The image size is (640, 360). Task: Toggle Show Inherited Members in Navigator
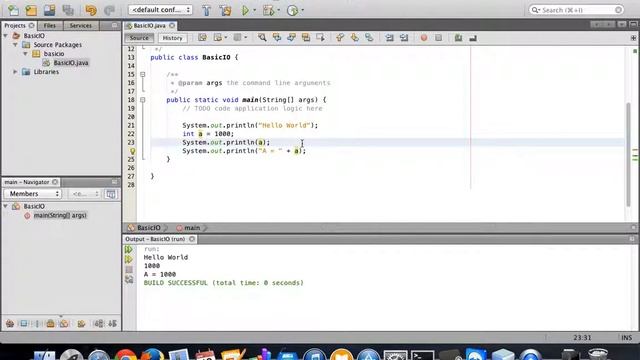click(10, 324)
